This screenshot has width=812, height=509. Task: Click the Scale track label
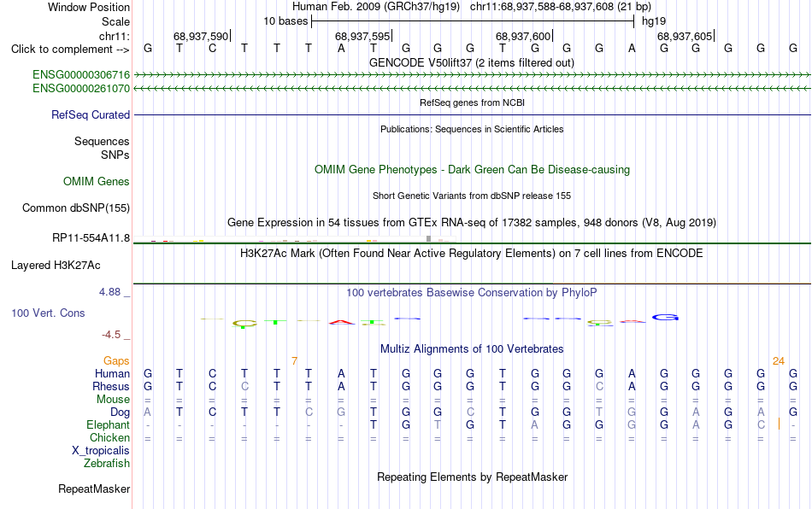[115, 21]
